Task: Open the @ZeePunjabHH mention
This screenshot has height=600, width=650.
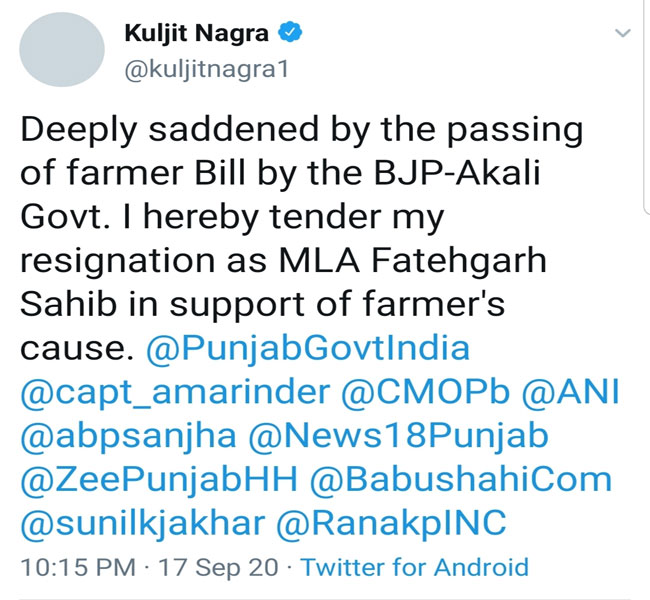Action: tap(159, 480)
